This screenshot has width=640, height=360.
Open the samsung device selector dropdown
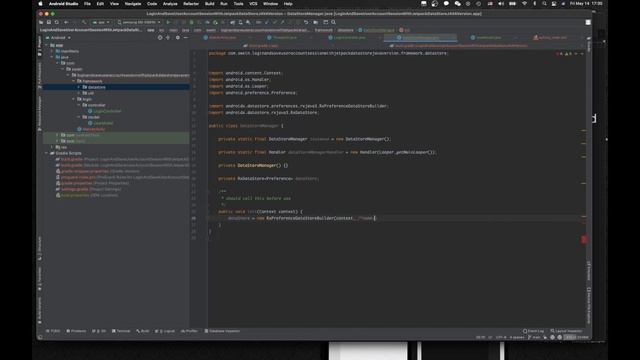pyautogui.click(x=139, y=22)
